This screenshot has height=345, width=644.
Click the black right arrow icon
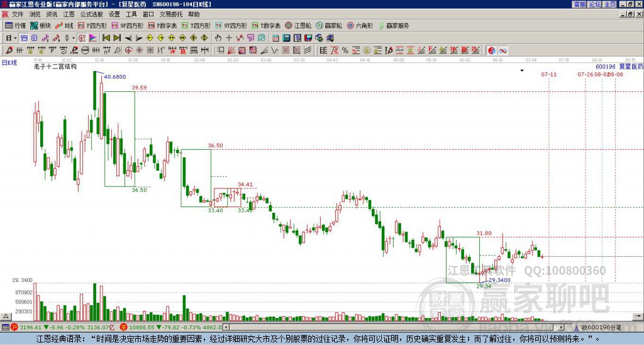coord(139,38)
